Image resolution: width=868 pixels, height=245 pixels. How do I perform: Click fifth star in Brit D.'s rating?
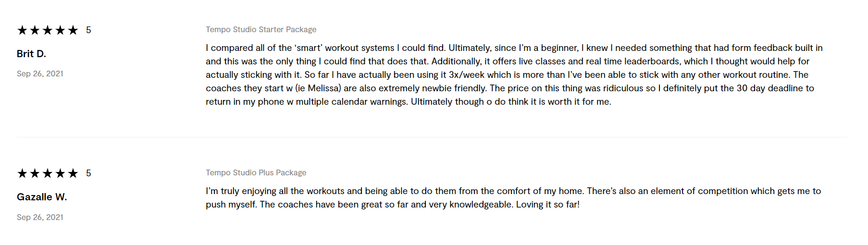click(x=73, y=30)
